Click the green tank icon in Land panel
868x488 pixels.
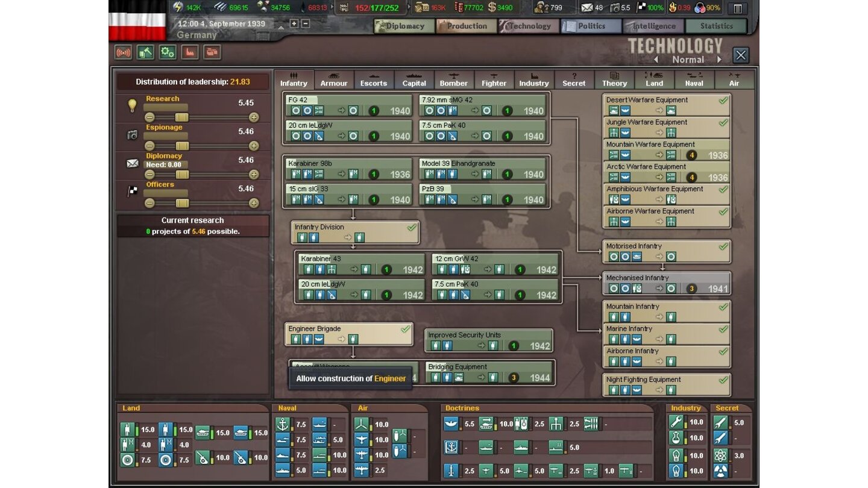[203, 433]
